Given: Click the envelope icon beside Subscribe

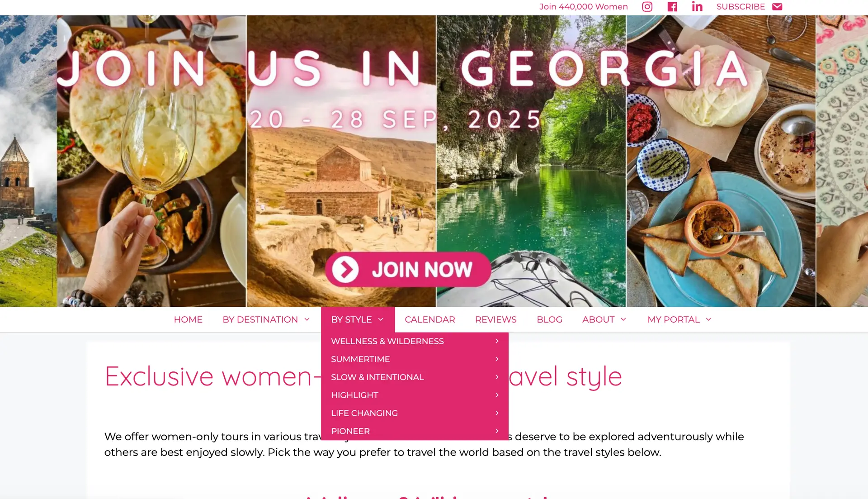Looking at the screenshot, I should tap(777, 7).
